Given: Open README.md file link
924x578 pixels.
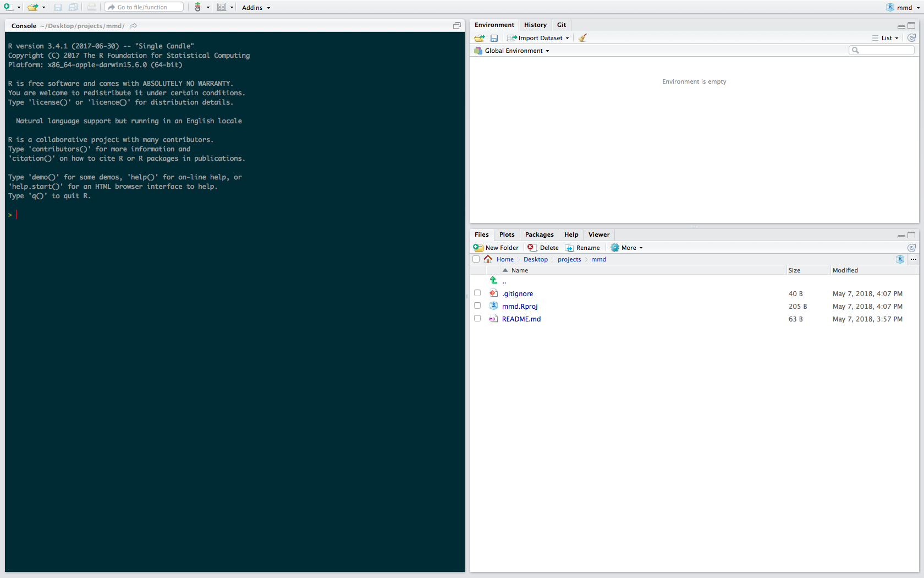Looking at the screenshot, I should click(521, 319).
